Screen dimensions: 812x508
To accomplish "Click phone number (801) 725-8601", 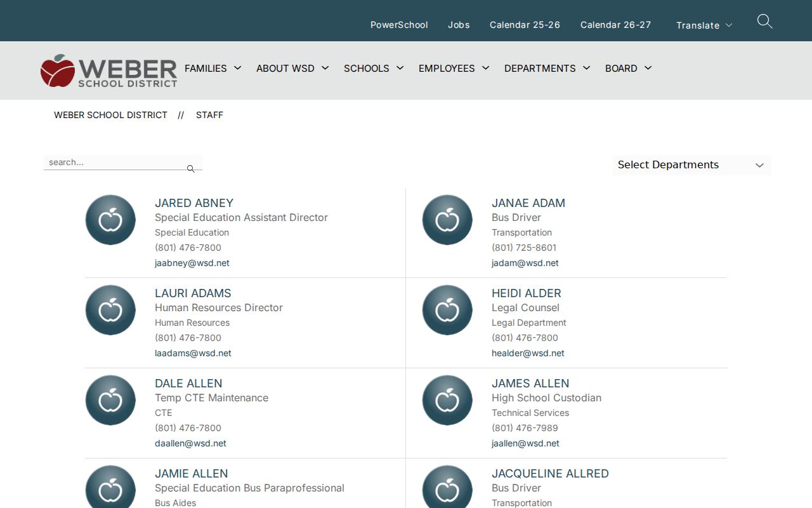I will 524,248.
